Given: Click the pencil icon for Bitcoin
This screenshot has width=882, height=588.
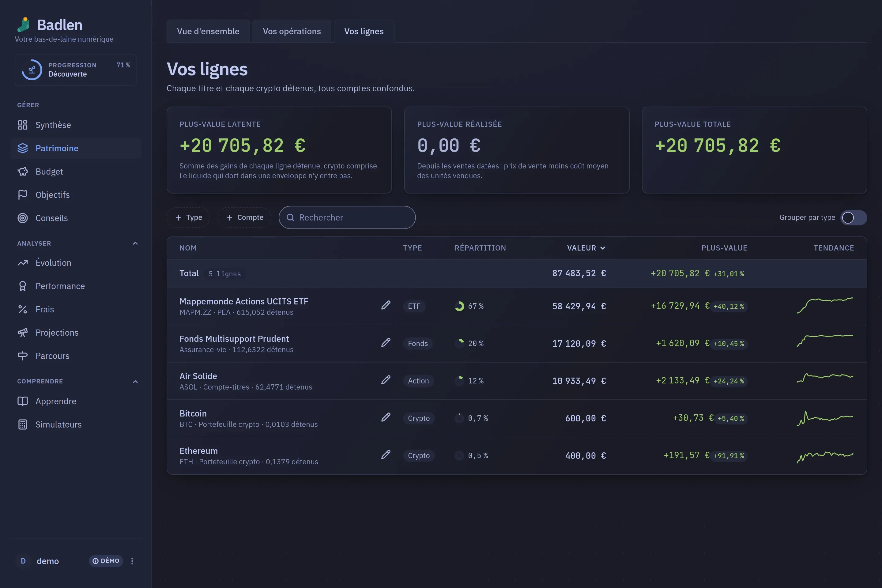Looking at the screenshot, I should point(386,417).
